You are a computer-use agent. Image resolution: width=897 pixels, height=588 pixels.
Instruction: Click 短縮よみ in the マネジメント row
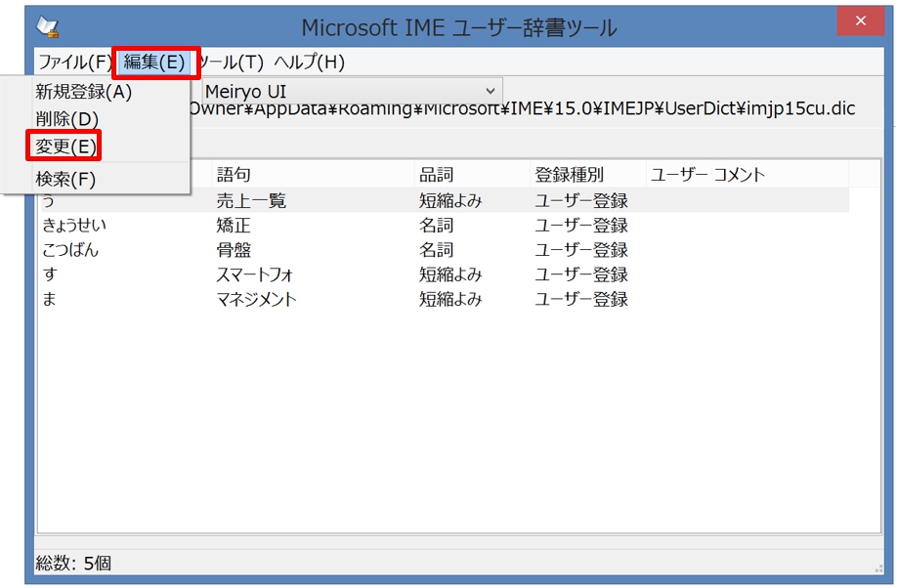[450, 299]
